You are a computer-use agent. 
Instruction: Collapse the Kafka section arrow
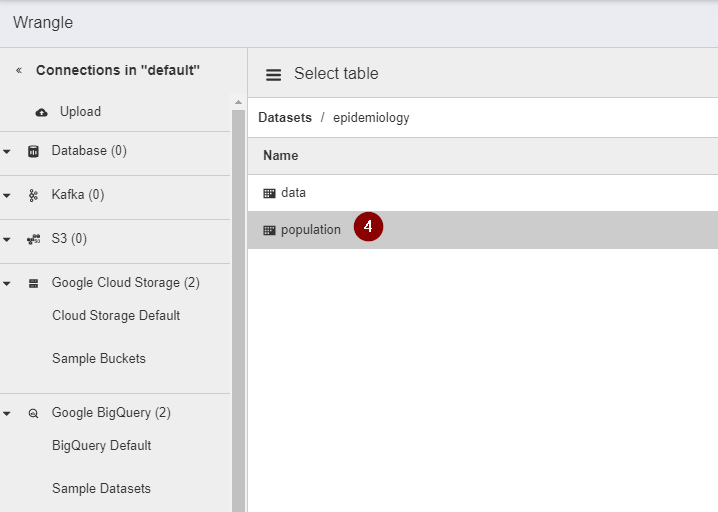coord(7,196)
